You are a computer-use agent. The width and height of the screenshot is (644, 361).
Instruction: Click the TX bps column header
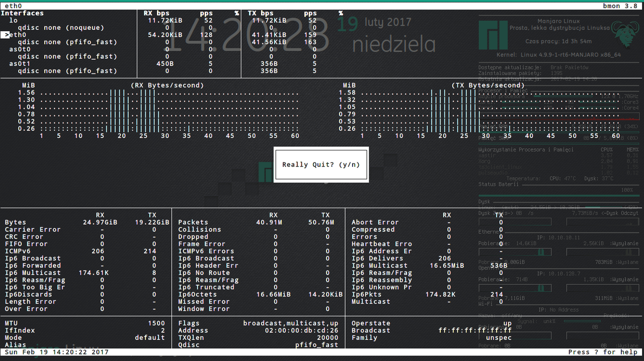click(x=261, y=13)
